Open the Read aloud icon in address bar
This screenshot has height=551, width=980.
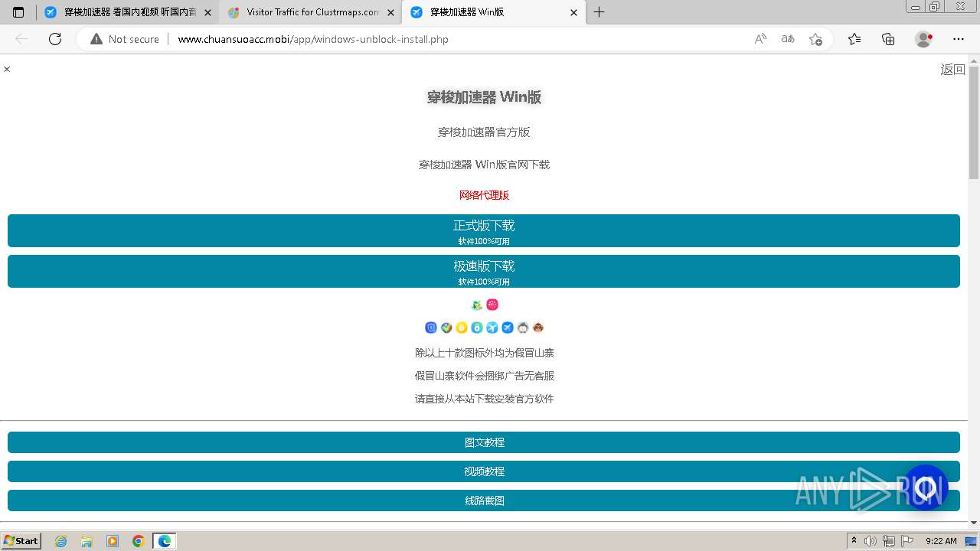tap(760, 39)
